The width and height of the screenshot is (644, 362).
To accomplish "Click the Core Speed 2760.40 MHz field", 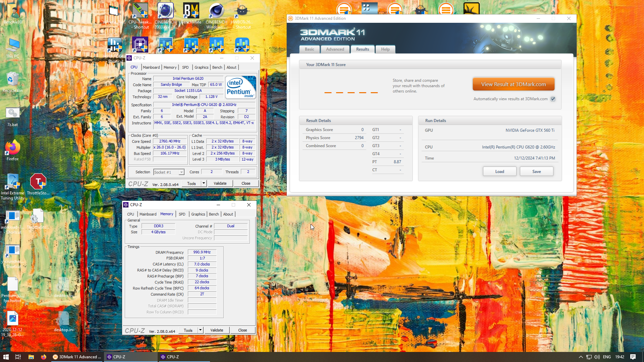I will pyautogui.click(x=170, y=141).
